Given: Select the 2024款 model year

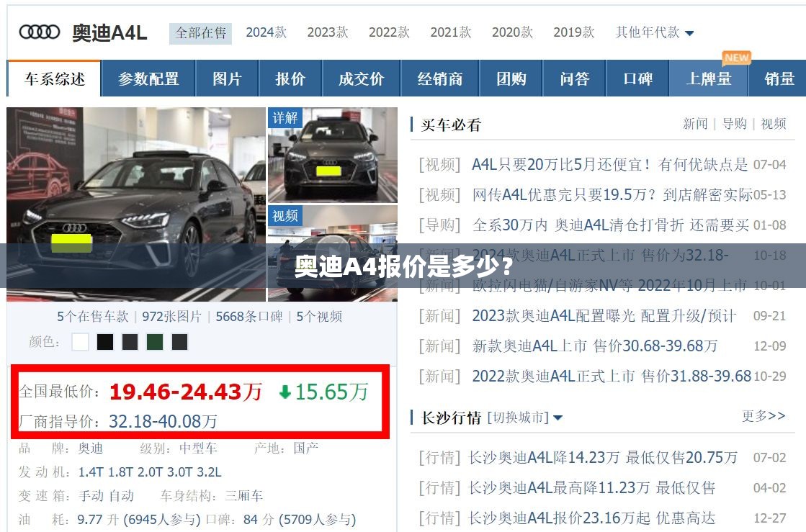Looking at the screenshot, I should coord(266,32).
